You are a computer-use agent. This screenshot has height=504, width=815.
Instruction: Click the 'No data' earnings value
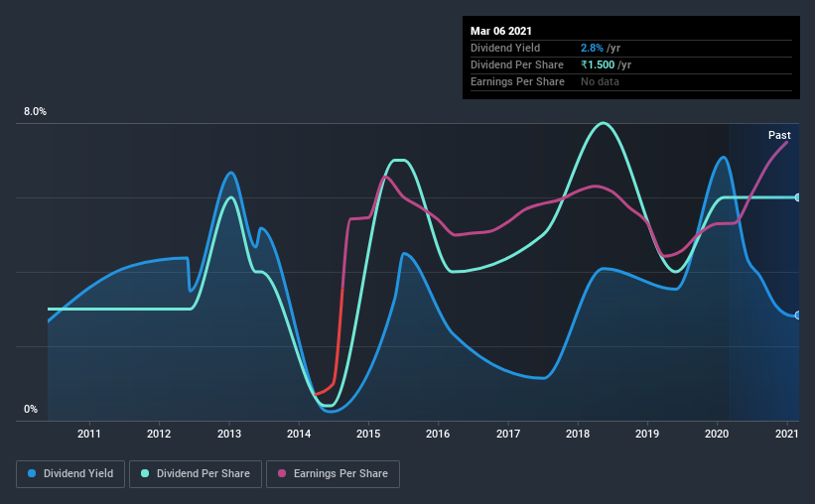coord(600,81)
